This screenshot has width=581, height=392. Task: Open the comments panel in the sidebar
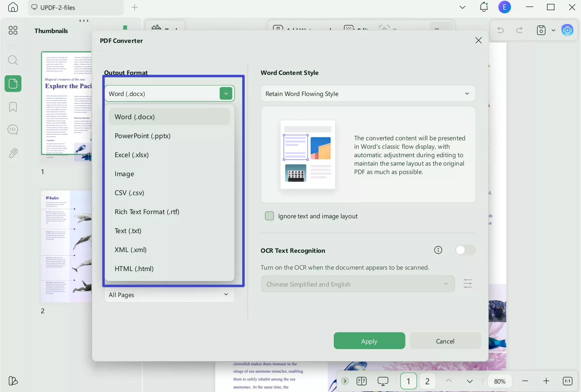[x=13, y=130]
